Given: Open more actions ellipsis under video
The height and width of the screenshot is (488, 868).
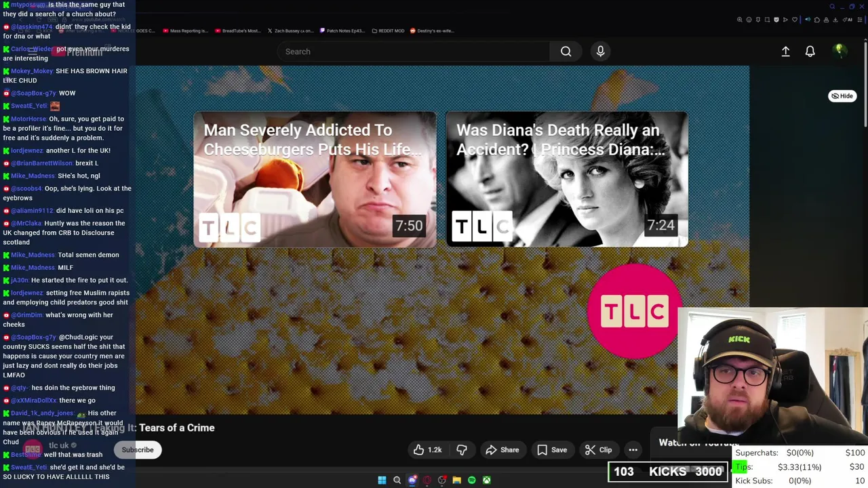Looking at the screenshot, I should [x=633, y=450].
